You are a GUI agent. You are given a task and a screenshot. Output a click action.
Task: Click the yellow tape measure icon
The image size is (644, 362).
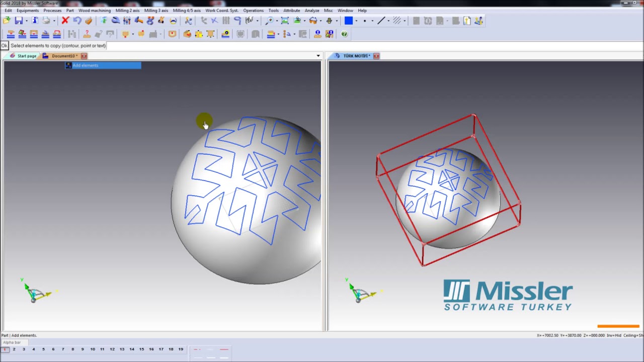point(225,34)
